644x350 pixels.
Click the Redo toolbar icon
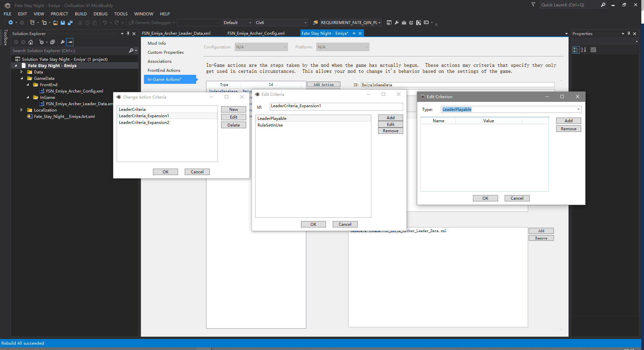[117, 23]
